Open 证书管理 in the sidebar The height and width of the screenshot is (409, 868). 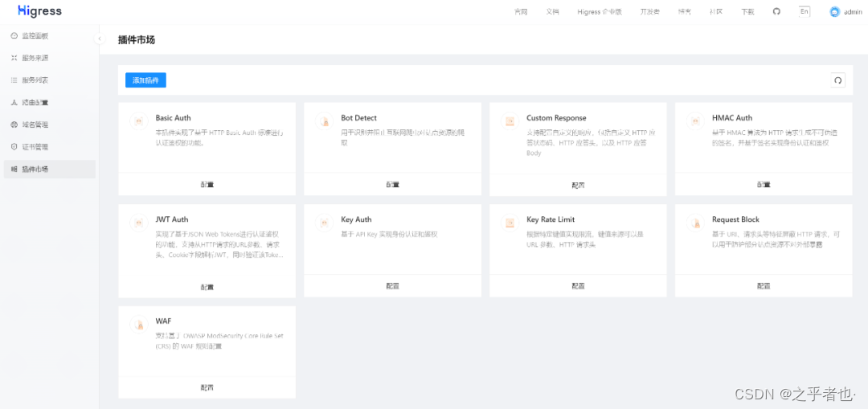coord(50,147)
